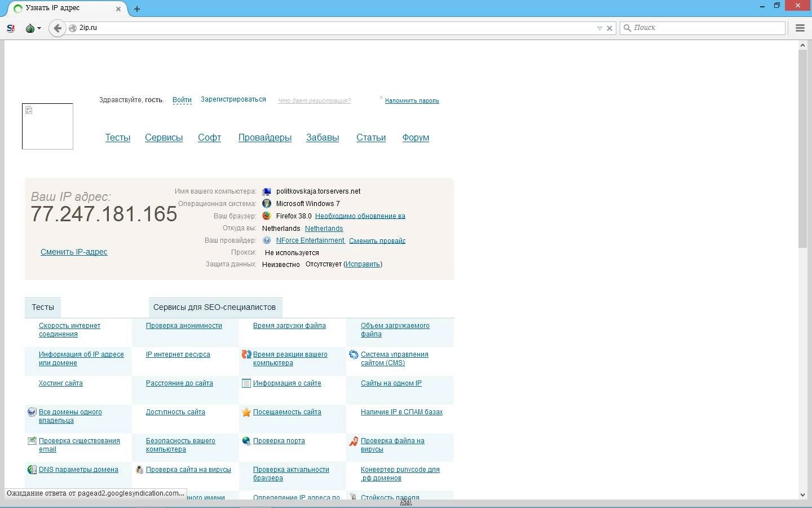Select Сервисы для SEO-специалистов tab
812x508 pixels.
point(215,307)
